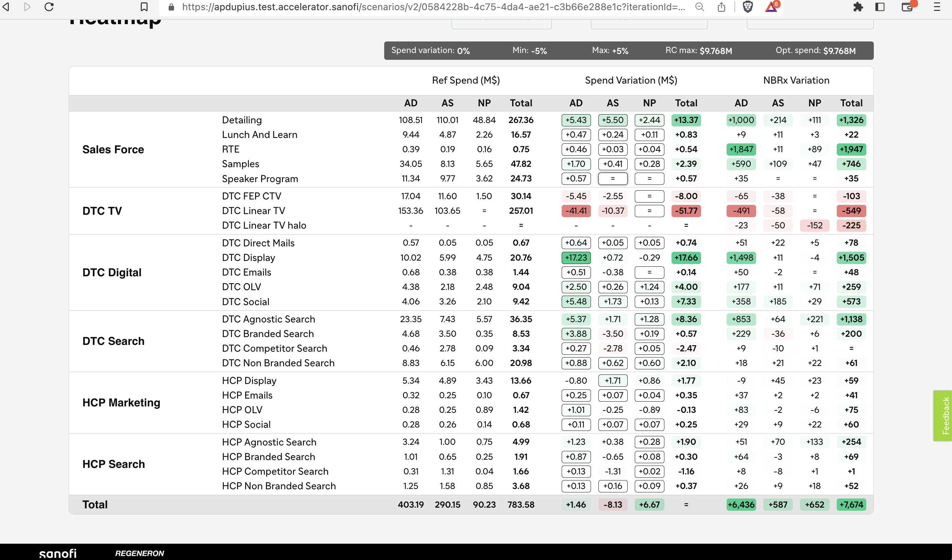Click the HCP Marketing group label

[121, 403]
